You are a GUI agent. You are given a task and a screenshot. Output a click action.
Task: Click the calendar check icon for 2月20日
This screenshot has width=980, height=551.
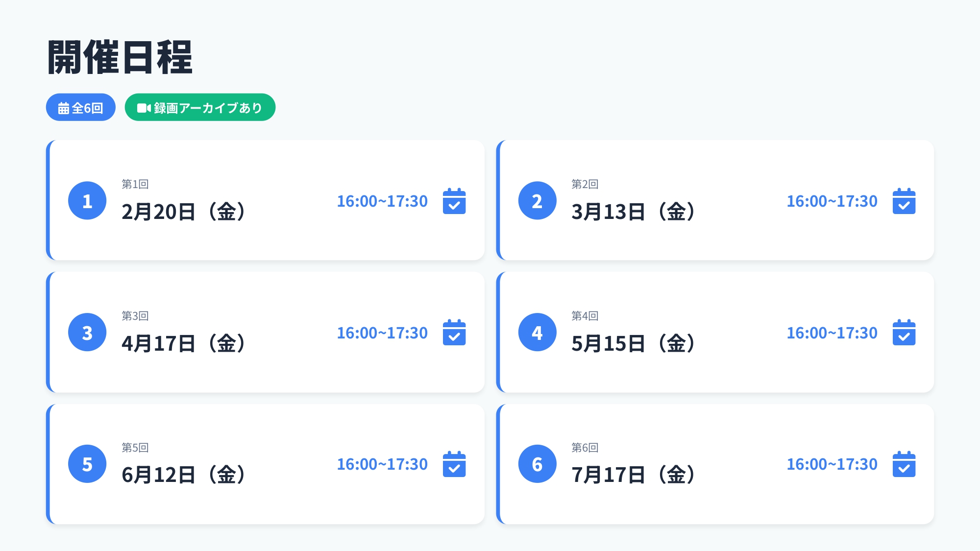pyautogui.click(x=454, y=201)
